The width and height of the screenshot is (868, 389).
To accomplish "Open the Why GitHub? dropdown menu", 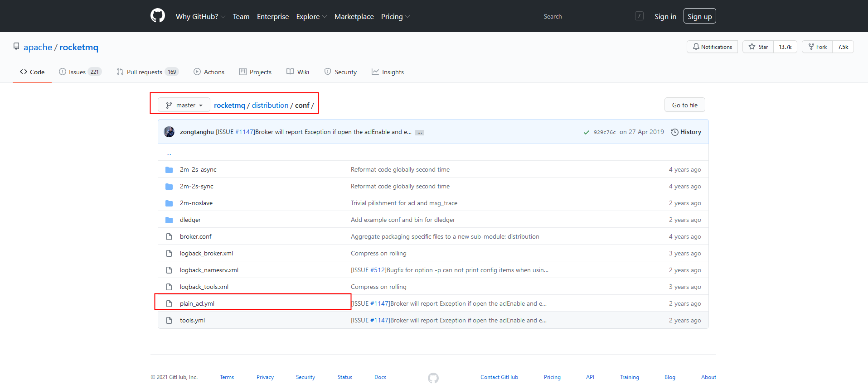I will click(x=200, y=17).
